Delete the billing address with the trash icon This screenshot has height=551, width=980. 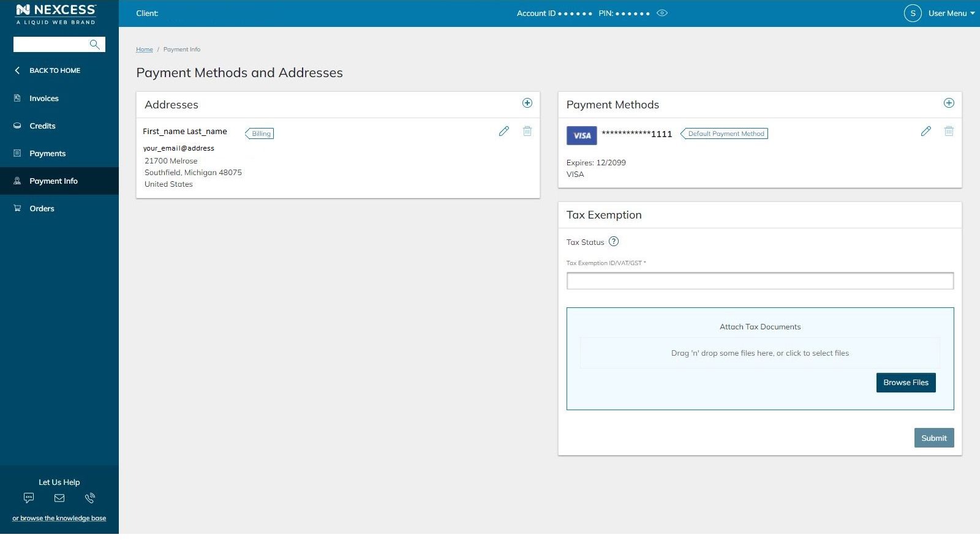point(527,131)
